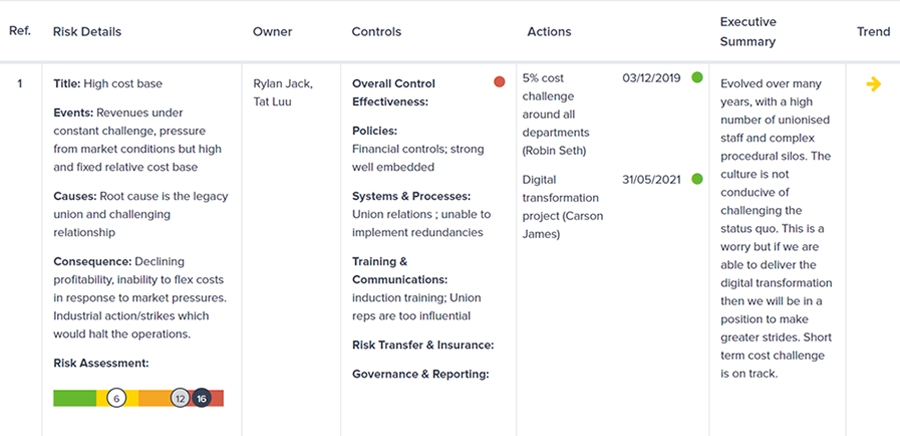Select the reference number 1 cell
Viewport: 900px width, 436px height.
[20, 84]
